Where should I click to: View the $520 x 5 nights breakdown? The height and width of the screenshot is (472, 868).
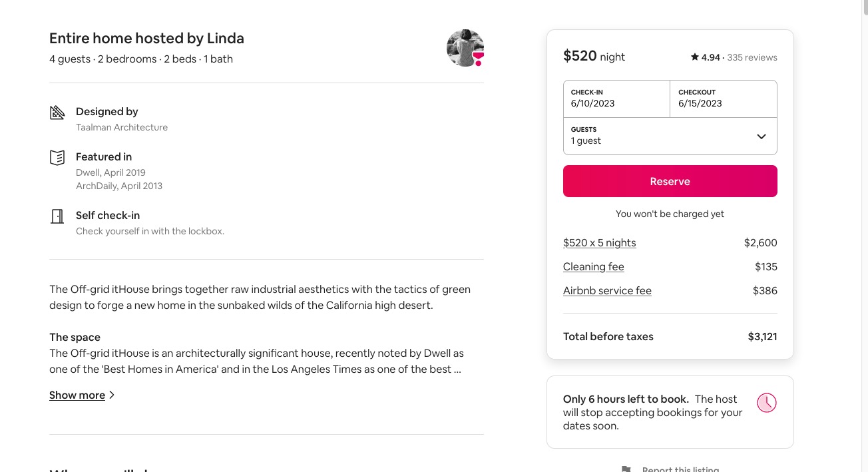pos(599,243)
